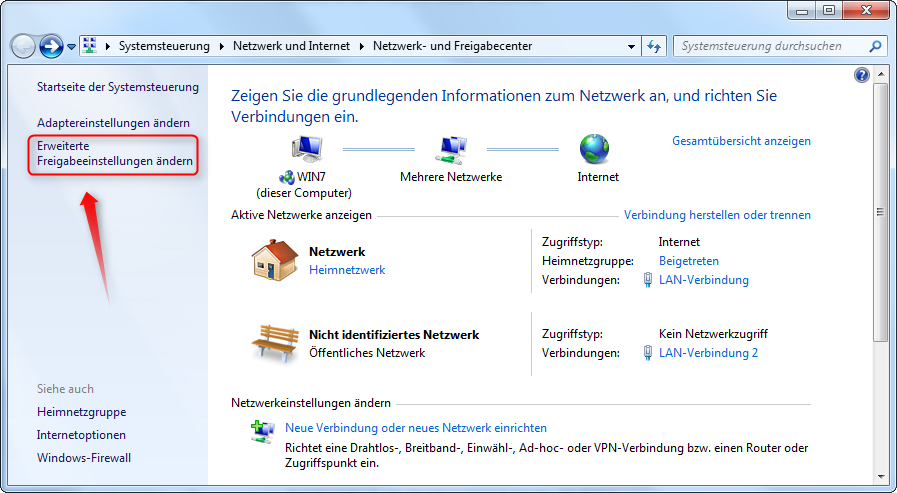
Task: Open the address bar history dropdown
Action: pyautogui.click(x=631, y=46)
